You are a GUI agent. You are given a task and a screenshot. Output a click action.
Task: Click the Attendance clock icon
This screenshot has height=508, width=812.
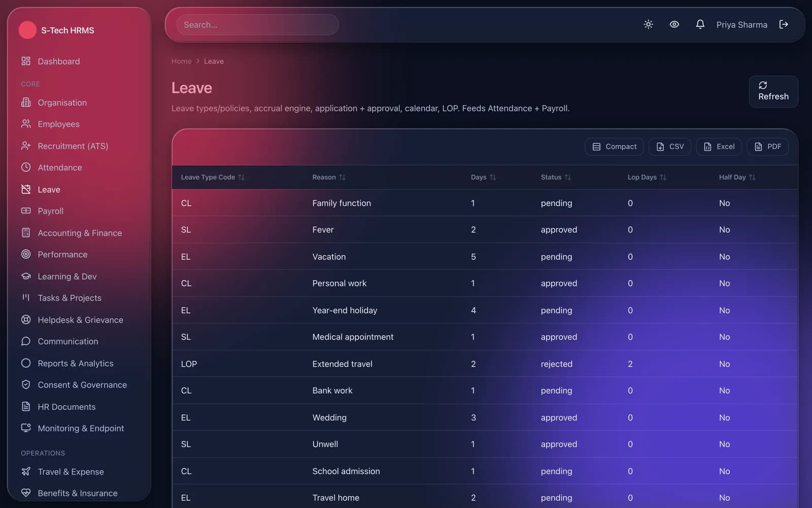[26, 167]
